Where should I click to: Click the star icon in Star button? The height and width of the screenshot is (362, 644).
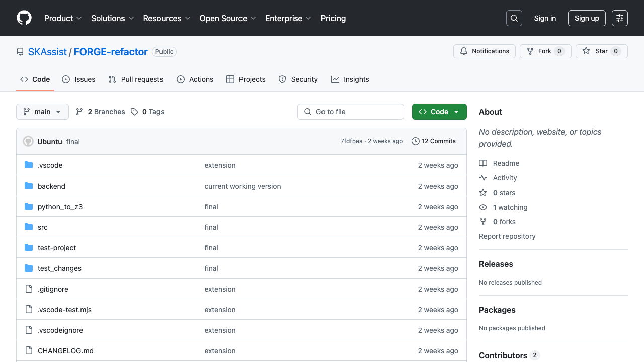(586, 51)
